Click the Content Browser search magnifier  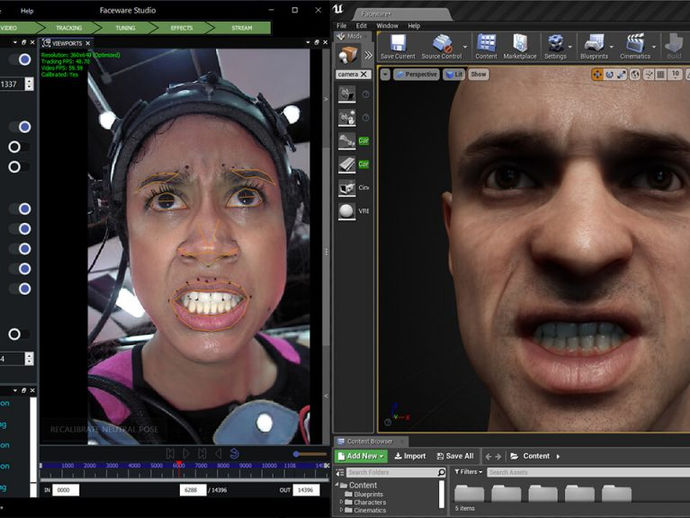click(441, 472)
